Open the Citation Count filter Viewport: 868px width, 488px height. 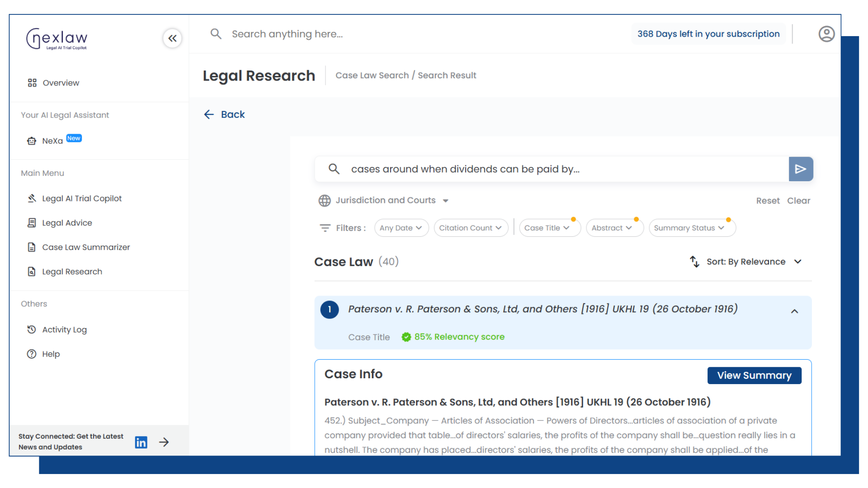[471, 228]
